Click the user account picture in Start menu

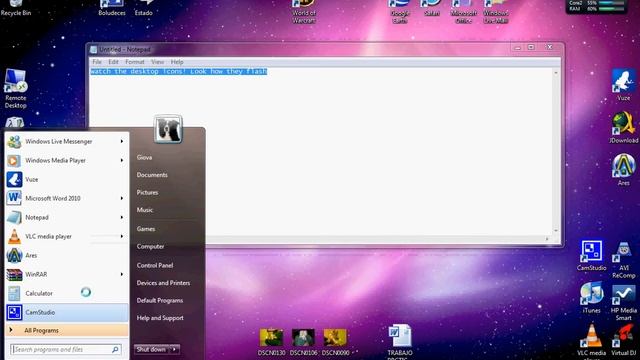coord(168,129)
